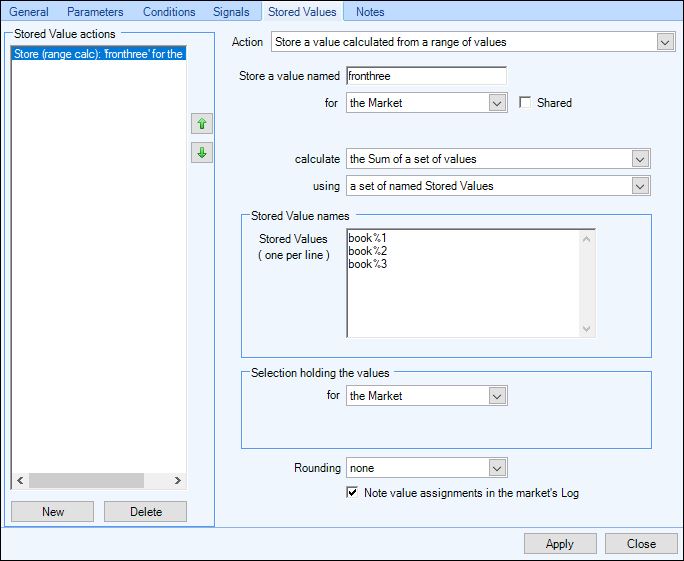Toggle the Shared checkbox
This screenshot has width=684, height=561.
[525, 103]
